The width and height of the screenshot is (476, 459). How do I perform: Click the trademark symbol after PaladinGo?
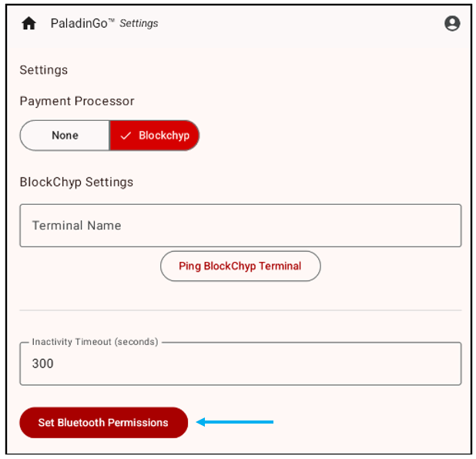pos(111,20)
